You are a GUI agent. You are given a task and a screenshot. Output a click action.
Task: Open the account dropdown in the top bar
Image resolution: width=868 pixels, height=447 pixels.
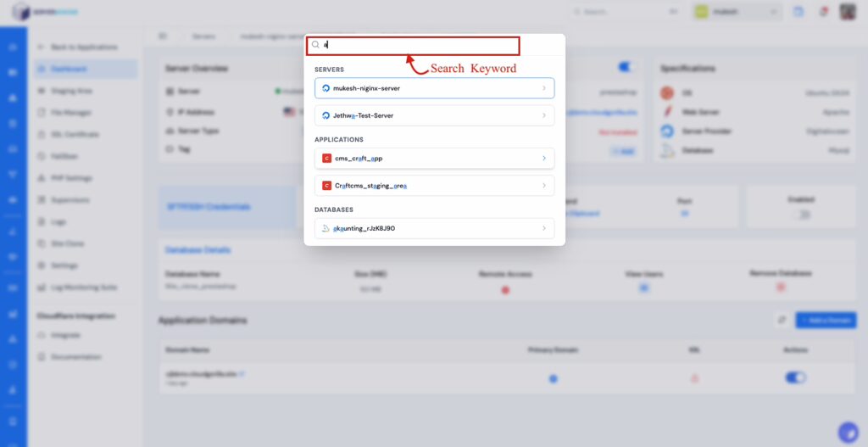pos(737,12)
